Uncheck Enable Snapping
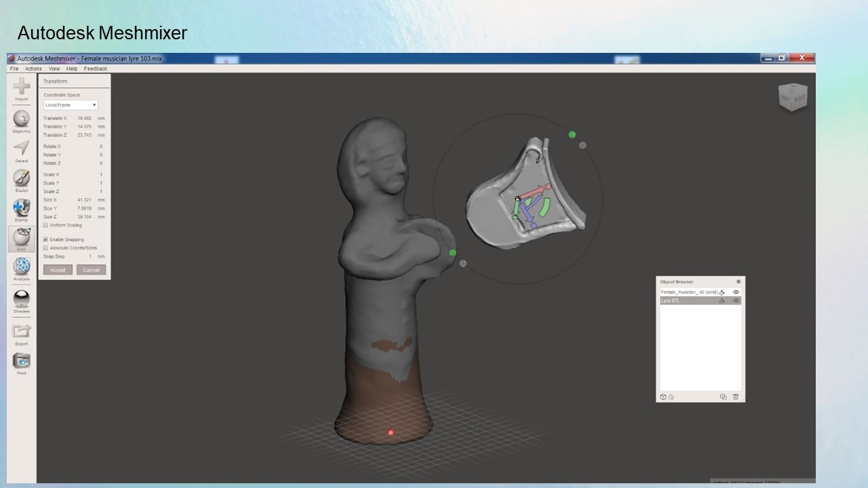 click(x=45, y=239)
